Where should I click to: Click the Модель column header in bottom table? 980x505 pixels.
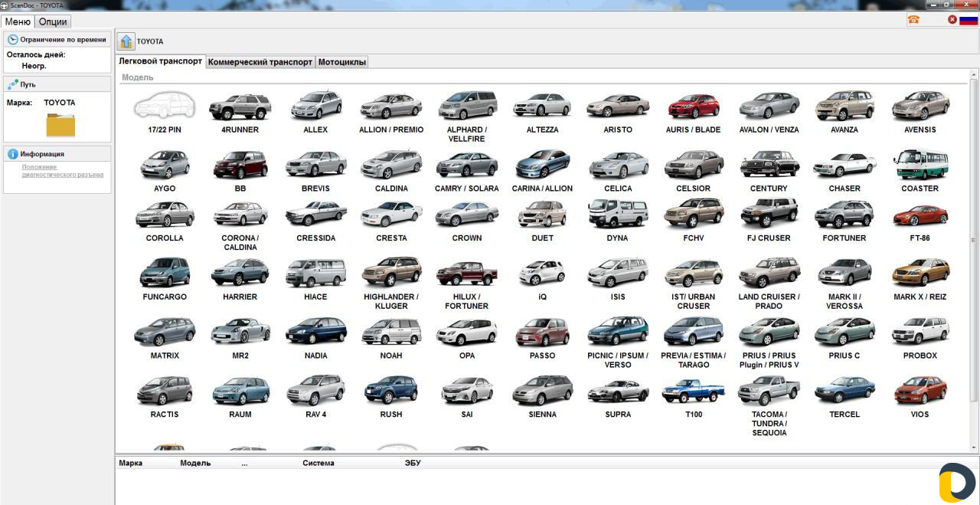pyautogui.click(x=195, y=463)
